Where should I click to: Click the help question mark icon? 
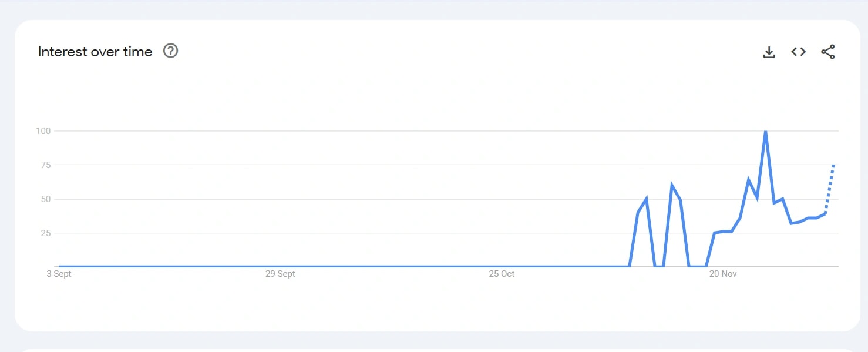[170, 51]
